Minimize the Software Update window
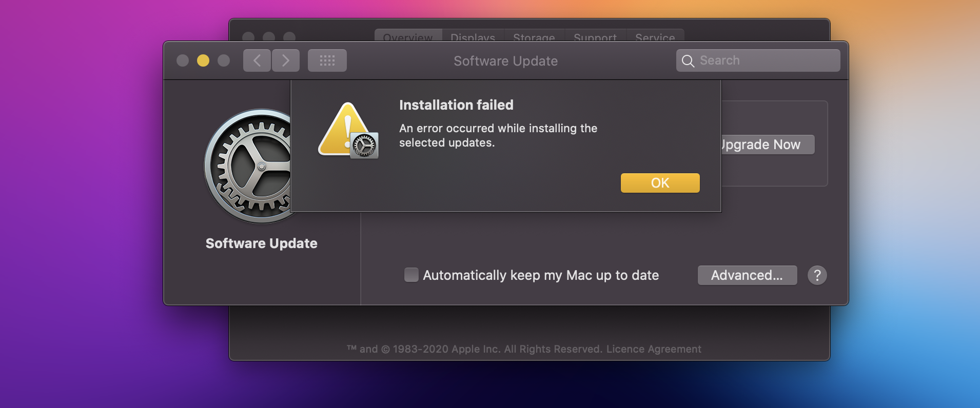The image size is (980, 408). click(x=203, y=60)
